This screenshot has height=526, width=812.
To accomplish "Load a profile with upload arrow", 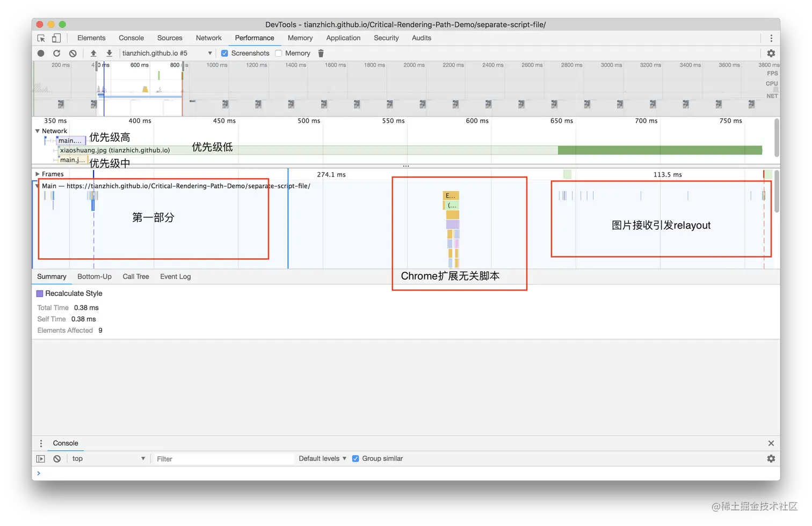I will pos(93,53).
